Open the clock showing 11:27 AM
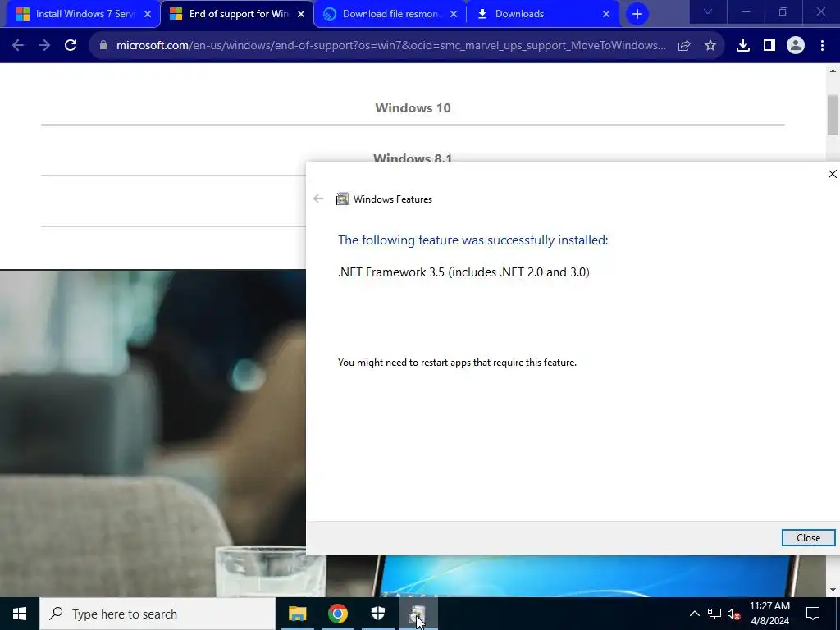 coord(769,614)
